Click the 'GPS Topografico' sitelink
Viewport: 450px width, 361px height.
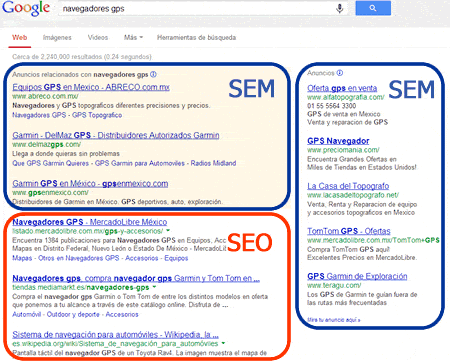click(x=97, y=115)
